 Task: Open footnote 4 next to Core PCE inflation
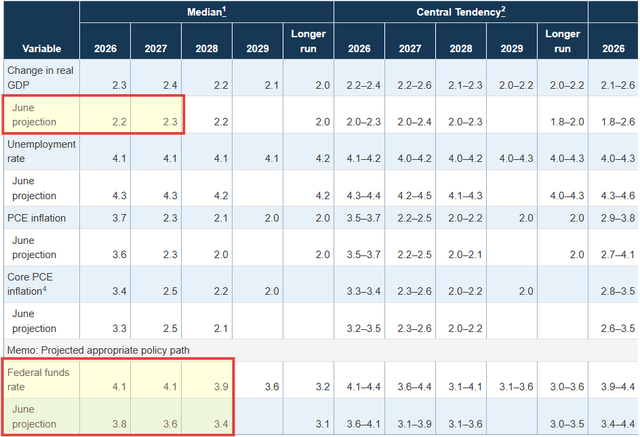44,289
